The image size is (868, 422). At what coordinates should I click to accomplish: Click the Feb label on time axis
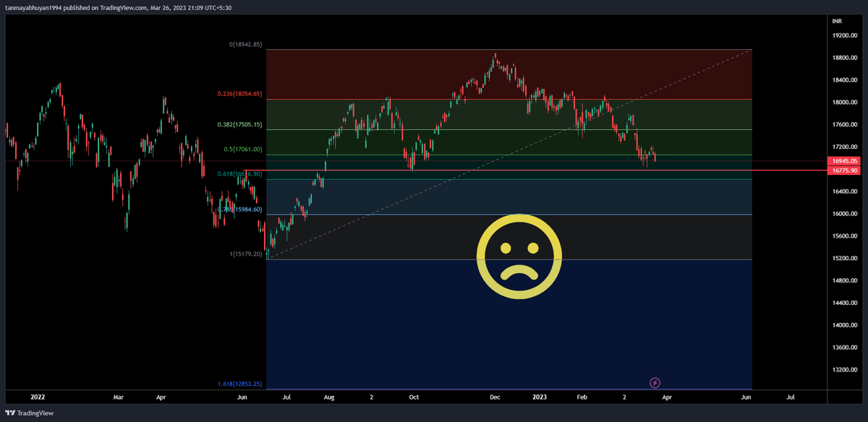[583, 397]
